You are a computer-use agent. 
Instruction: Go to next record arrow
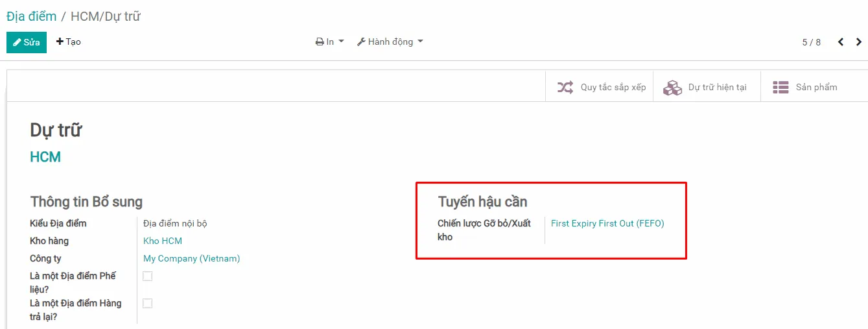pos(860,42)
